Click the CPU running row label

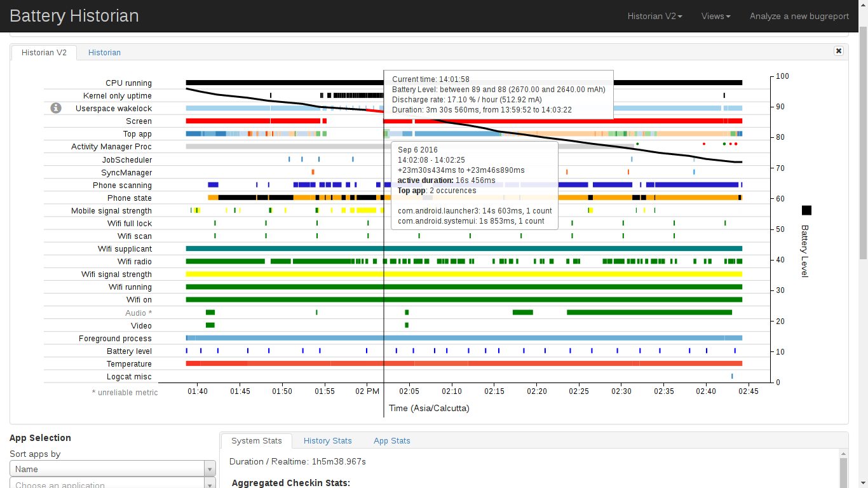coord(128,83)
